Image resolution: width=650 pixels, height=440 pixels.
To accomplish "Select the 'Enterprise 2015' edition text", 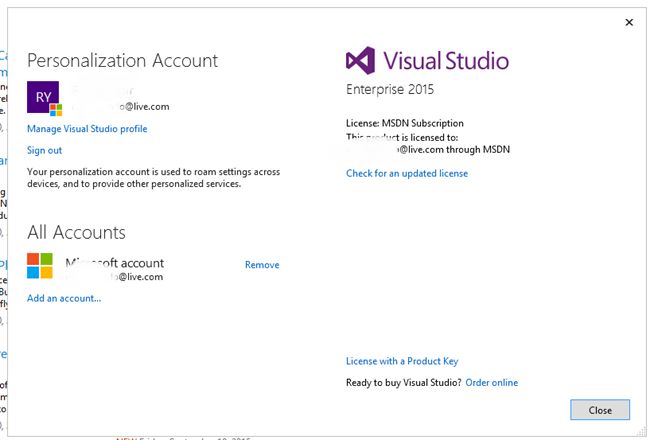I will coord(390,89).
